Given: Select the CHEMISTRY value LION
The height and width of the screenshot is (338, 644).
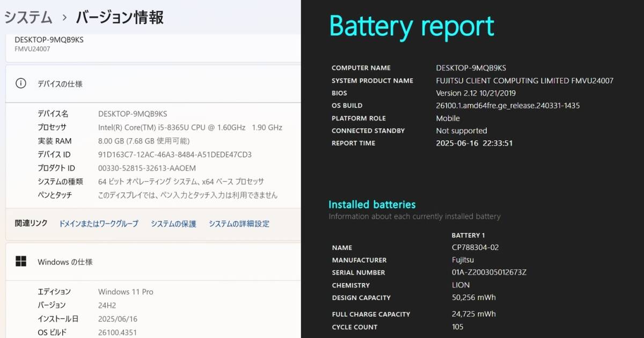Looking at the screenshot, I should 461,285.
